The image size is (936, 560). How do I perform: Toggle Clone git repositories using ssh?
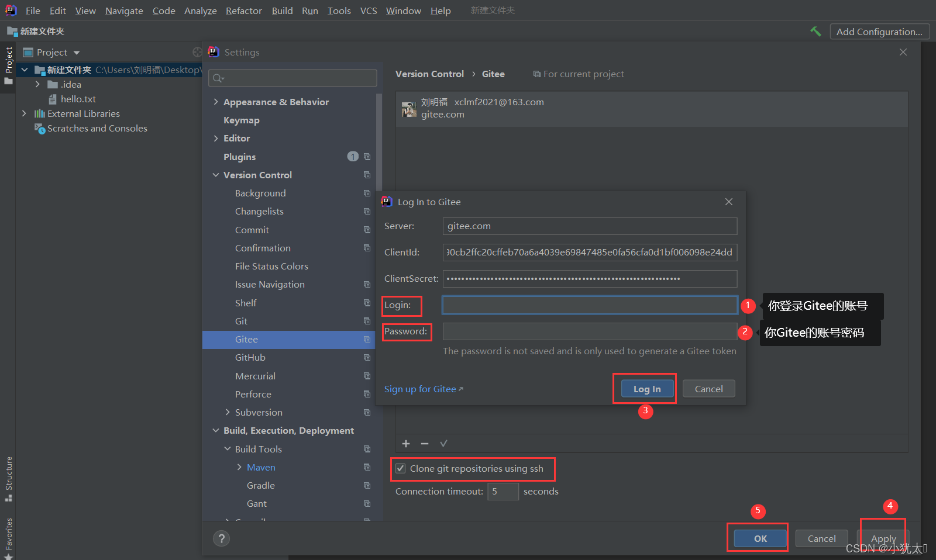click(x=401, y=468)
